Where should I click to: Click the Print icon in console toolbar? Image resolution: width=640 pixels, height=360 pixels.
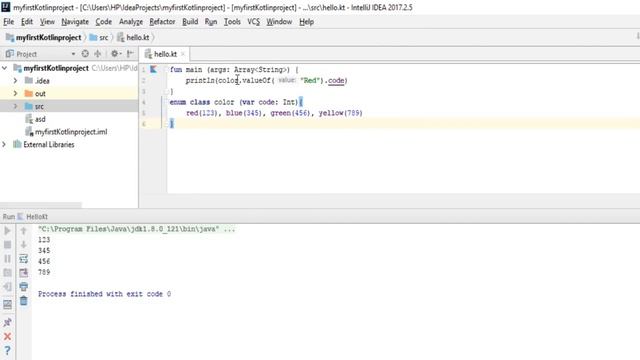click(24, 287)
